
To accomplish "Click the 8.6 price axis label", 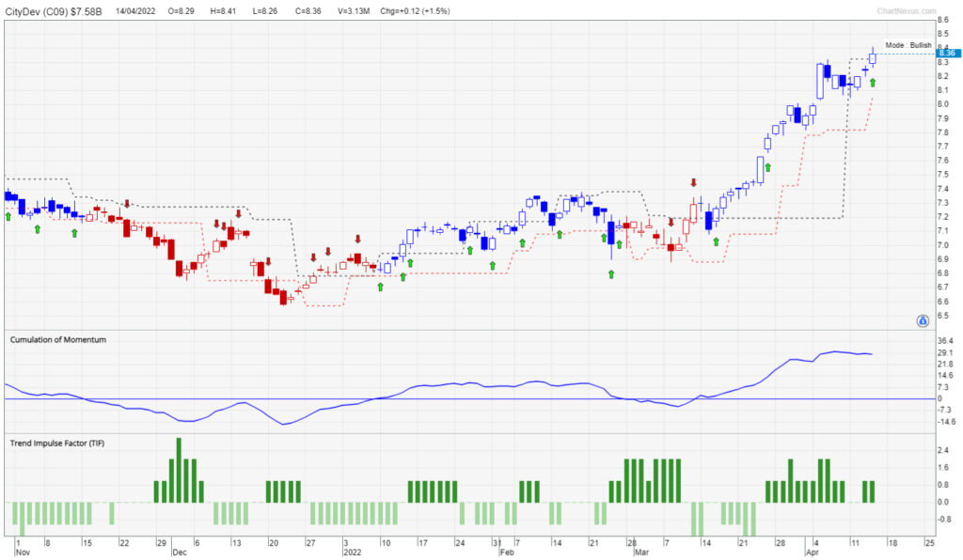I will tap(943, 21).
